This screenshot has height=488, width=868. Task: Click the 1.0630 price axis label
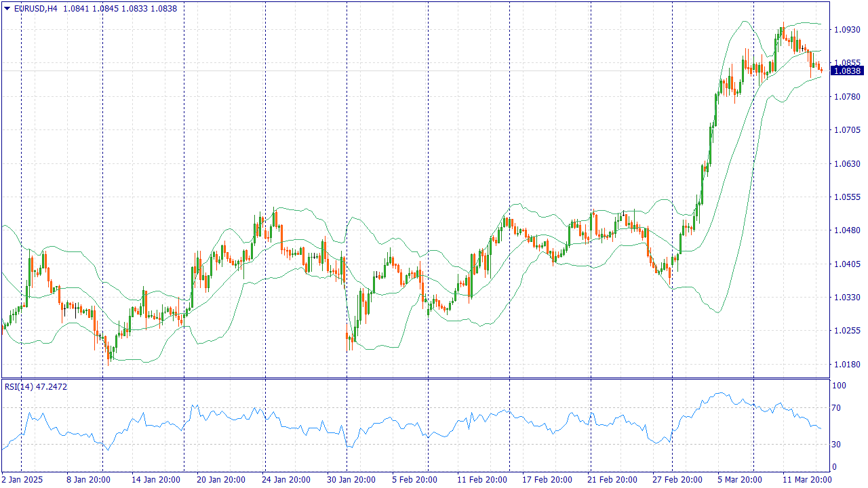click(x=847, y=163)
